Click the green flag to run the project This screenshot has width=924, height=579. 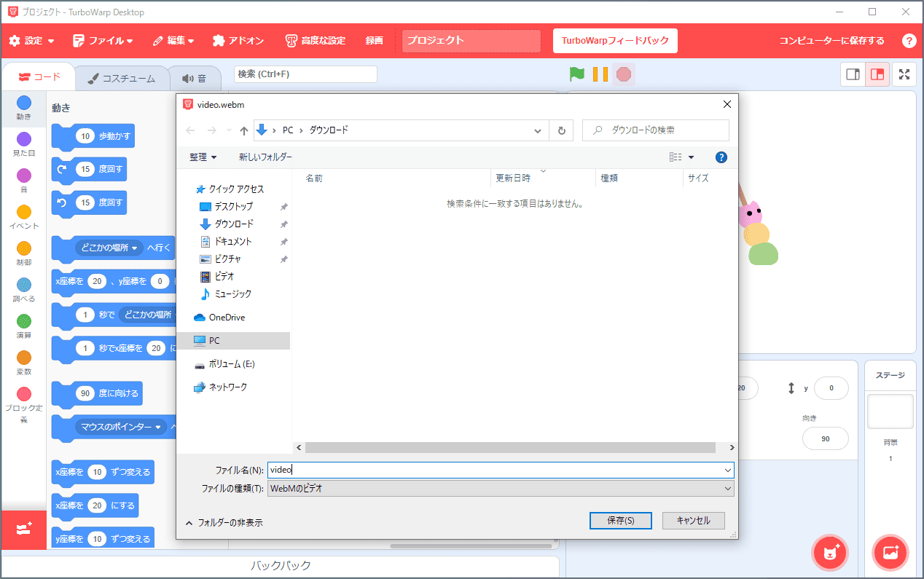[x=576, y=74]
